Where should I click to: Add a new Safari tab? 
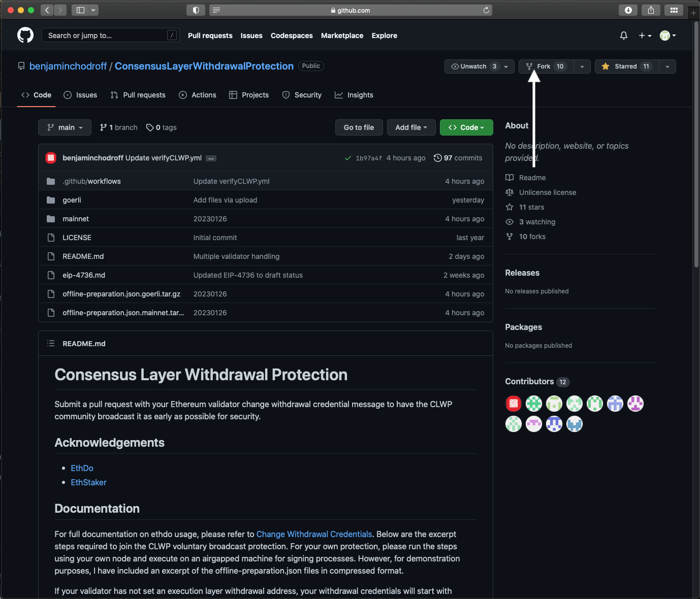pos(693,13)
